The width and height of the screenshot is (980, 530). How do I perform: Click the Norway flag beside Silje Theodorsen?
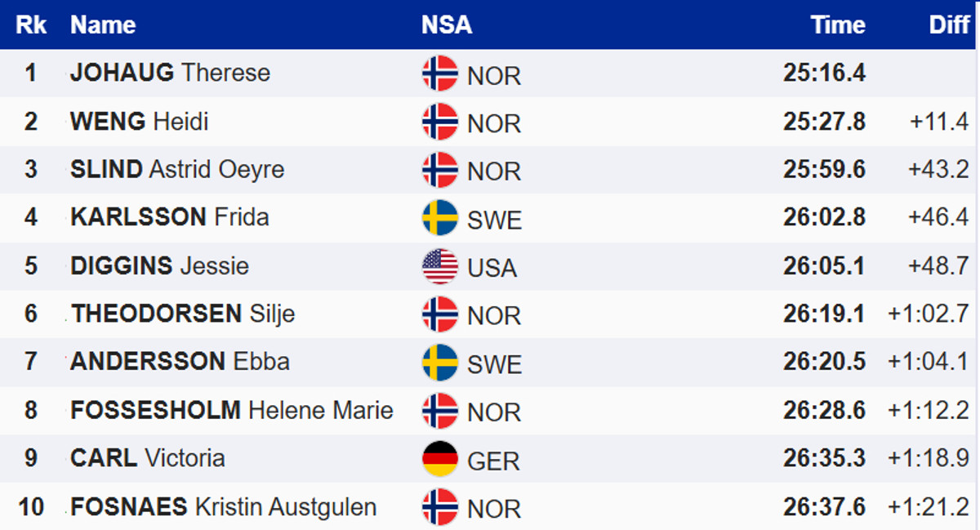[x=439, y=314]
